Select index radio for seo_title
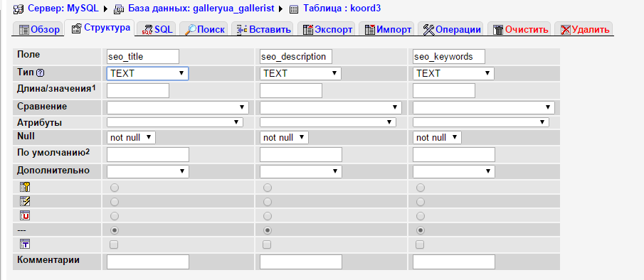Viewport: 644px width, 280px height. click(115, 202)
